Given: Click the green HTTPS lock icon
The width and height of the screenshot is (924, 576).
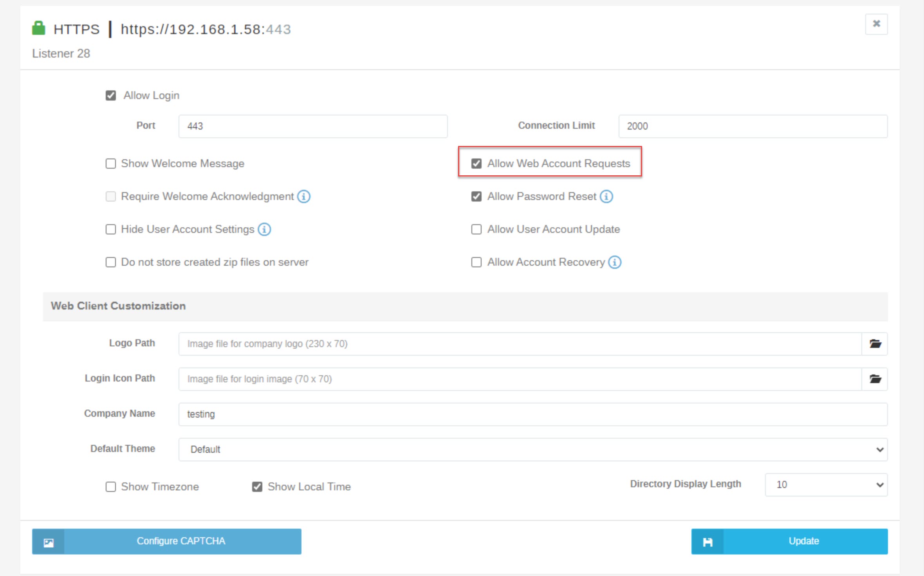Looking at the screenshot, I should click(38, 28).
